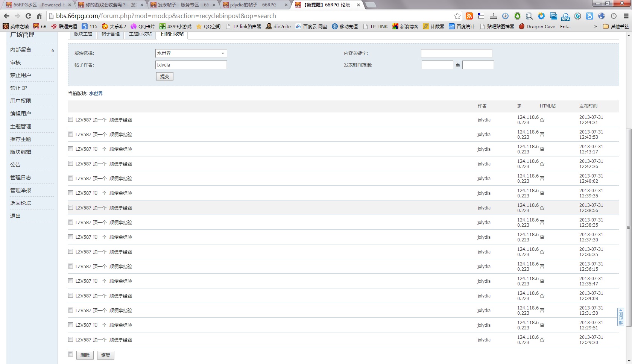Image resolution: width=632 pixels, height=364 pixels.
Task: Switch to the 版块主题 tab
Action: point(83,34)
